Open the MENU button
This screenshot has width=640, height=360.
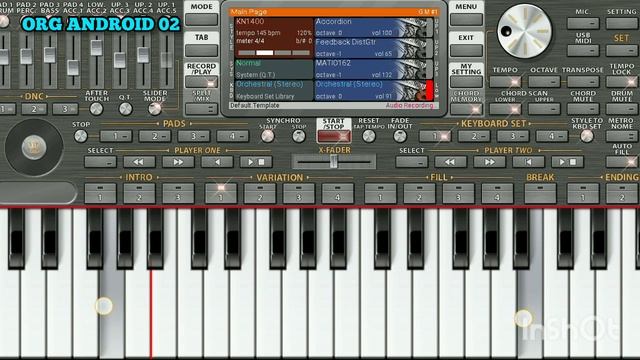[466, 19]
